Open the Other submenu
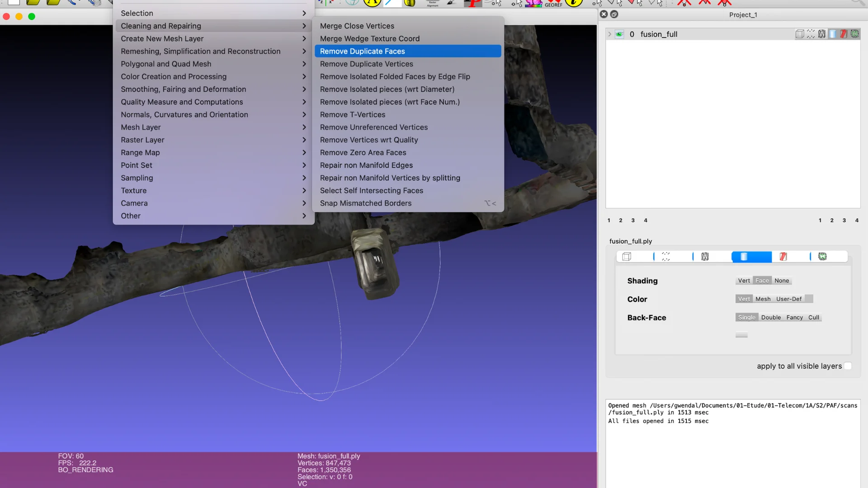Viewport: 868px width, 488px height. click(213, 216)
